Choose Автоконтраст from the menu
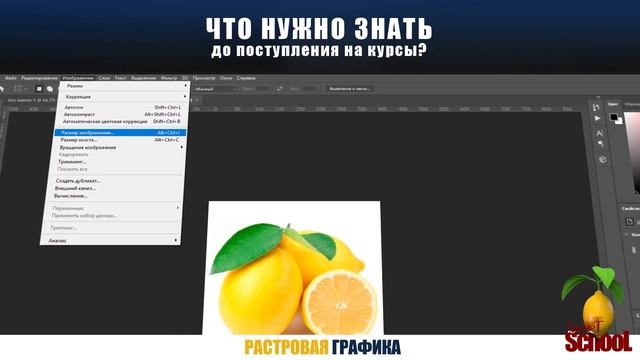 click(x=122, y=114)
